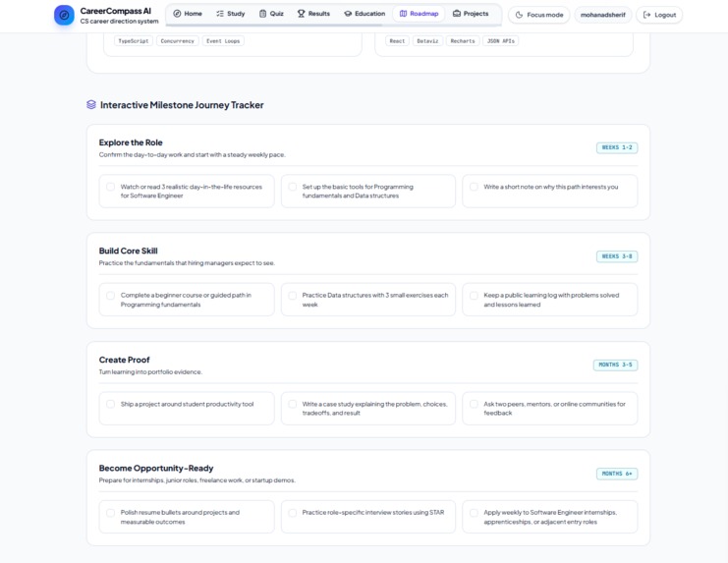Click the Logout arrow icon
The width and height of the screenshot is (728, 563).
click(x=646, y=15)
